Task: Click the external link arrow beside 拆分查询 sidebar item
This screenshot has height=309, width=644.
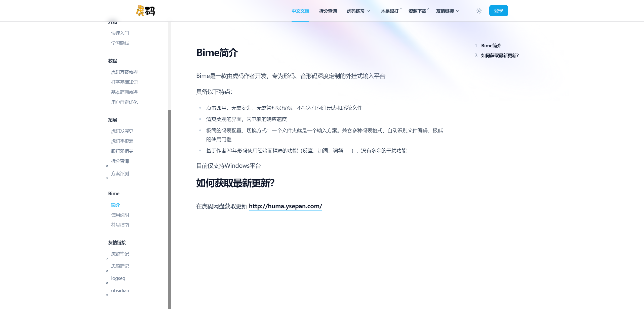Action: point(107,166)
